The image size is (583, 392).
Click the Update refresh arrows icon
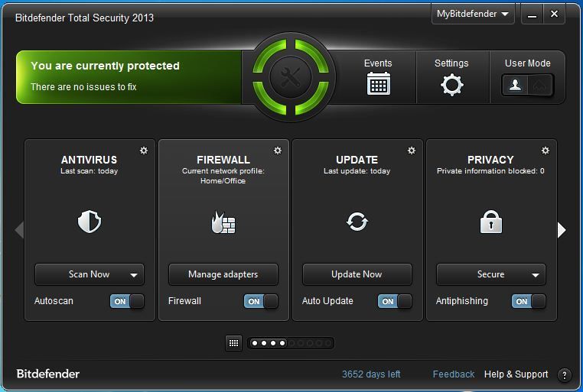point(357,222)
